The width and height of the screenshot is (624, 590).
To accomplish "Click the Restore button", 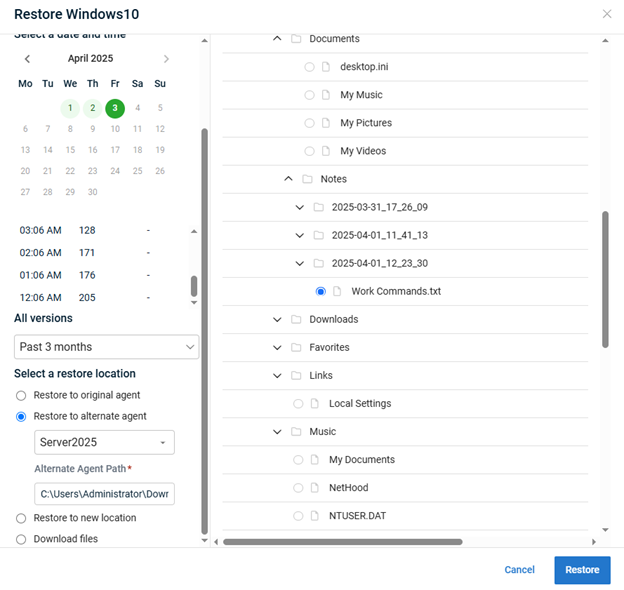I will (582, 570).
